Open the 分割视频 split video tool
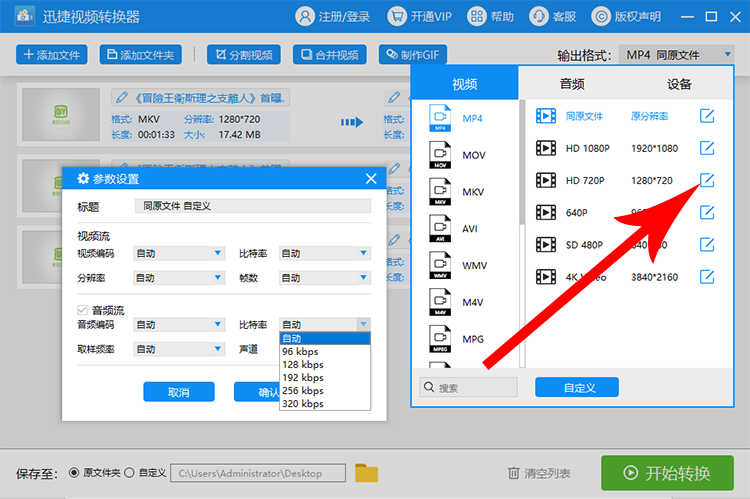750x499 pixels. [x=243, y=55]
